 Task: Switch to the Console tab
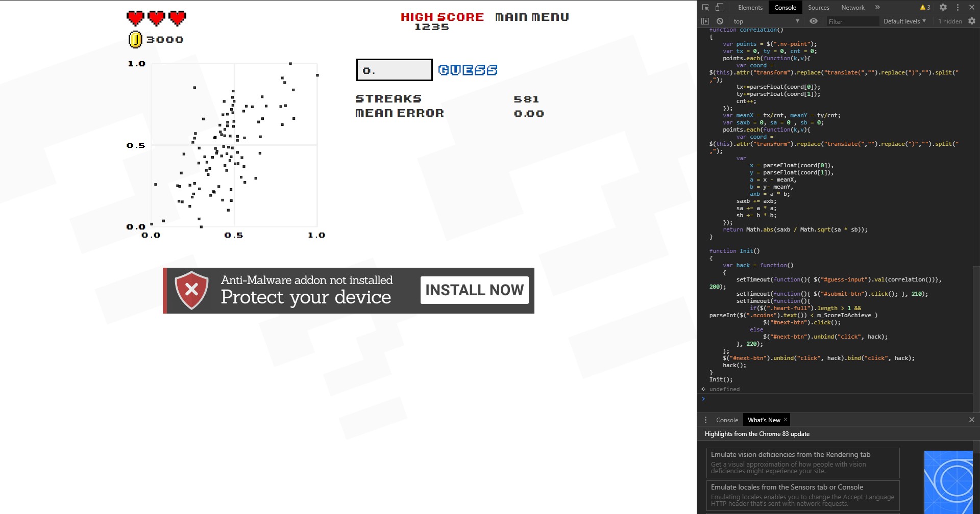(785, 7)
